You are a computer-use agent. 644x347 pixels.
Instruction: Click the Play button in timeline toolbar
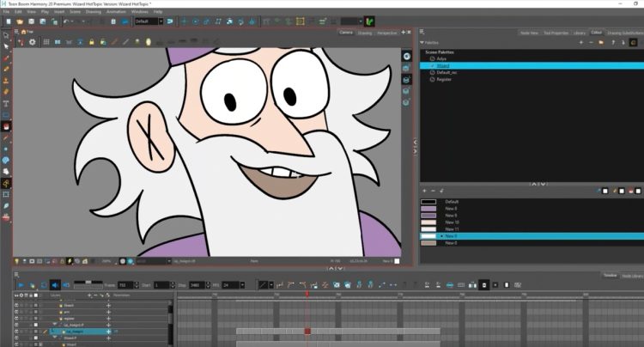tap(21, 284)
